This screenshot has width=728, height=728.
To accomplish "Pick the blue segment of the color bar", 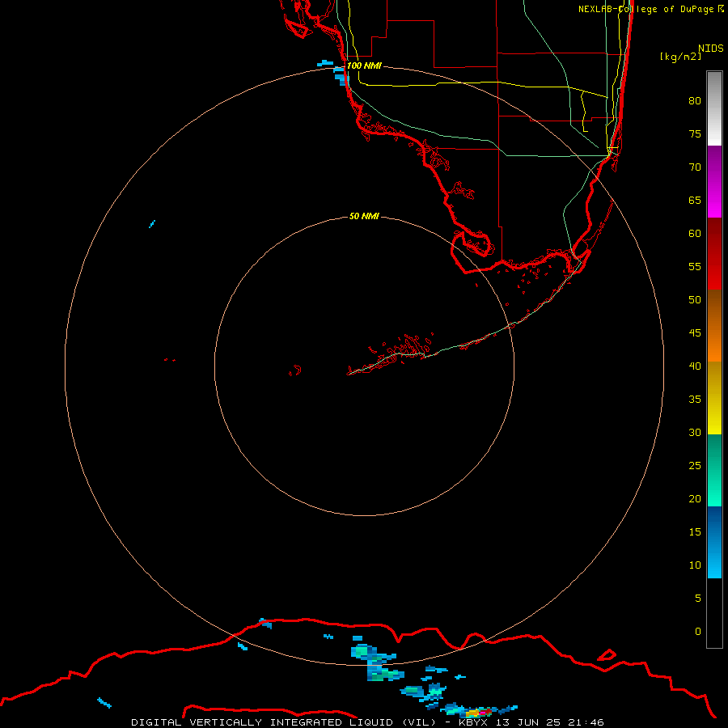I will click(x=714, y=542).
